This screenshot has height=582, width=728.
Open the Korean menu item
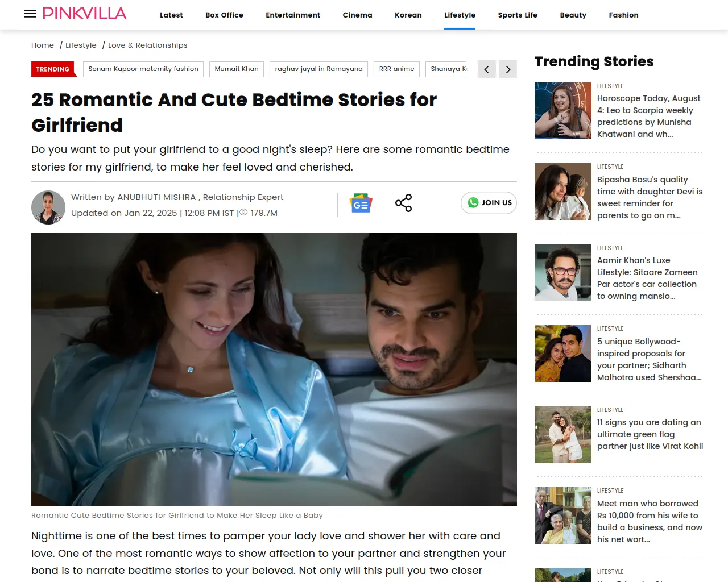[408, 15]
